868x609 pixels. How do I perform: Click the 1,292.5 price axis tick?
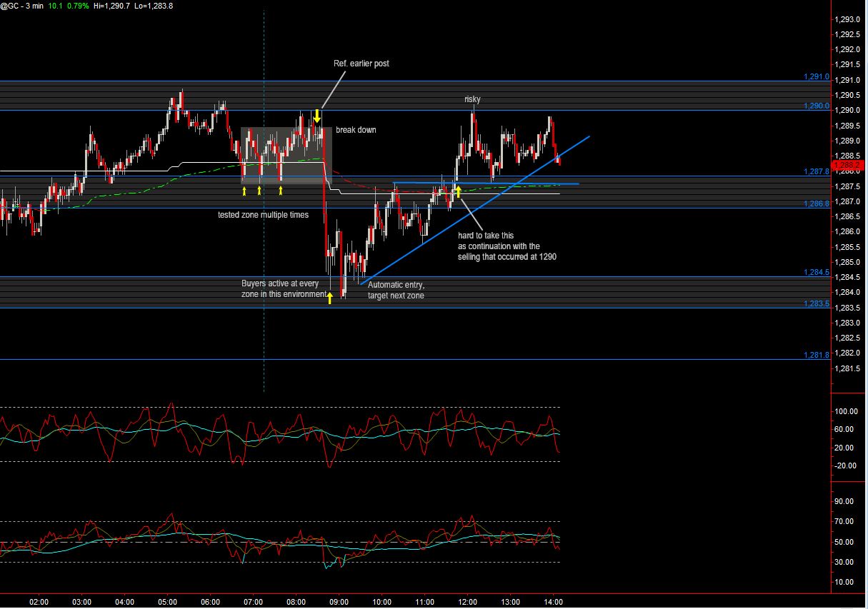(847, 34)
